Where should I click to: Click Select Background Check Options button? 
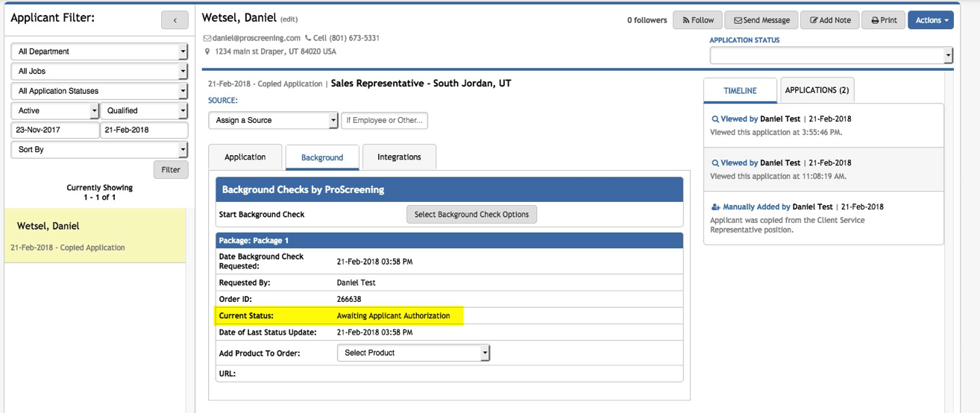(471, 215)
